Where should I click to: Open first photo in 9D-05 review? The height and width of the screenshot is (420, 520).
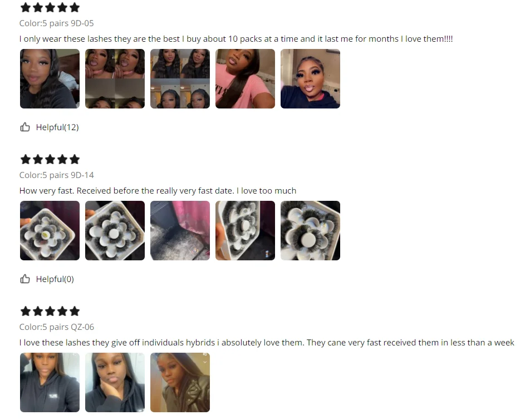tap(50, 78)
